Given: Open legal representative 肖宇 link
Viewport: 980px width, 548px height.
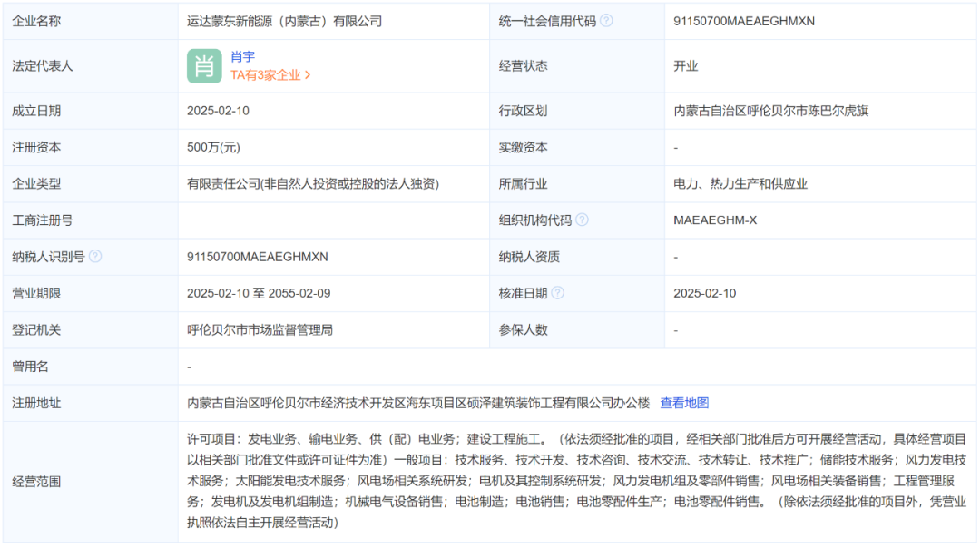Looking at the screenshot, I should [x=242, y=57].
